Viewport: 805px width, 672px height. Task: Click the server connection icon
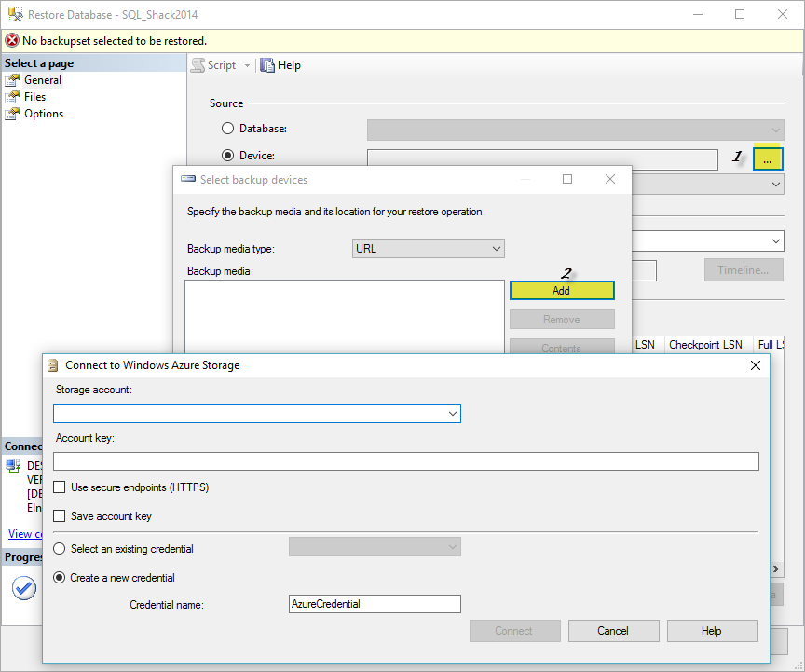pyautogui.click(x=13, y=466)
